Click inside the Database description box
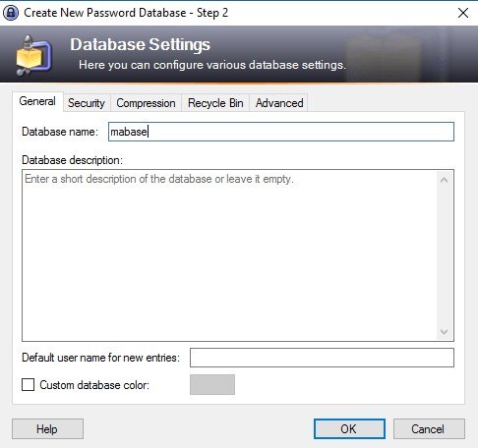The image size is (478, 448). tap(229, 255)
